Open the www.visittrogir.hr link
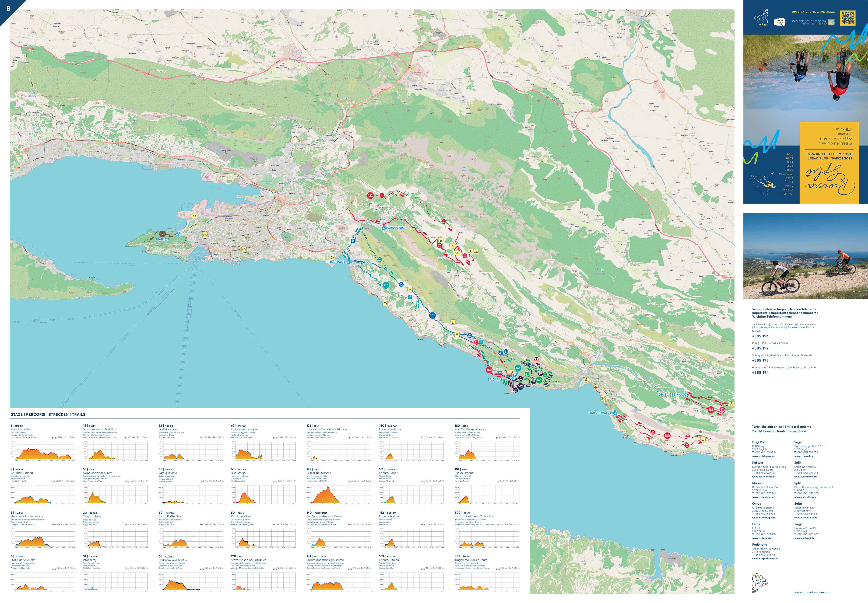The height and width of the screenshot is (603, 868). [x=804, y=538]
